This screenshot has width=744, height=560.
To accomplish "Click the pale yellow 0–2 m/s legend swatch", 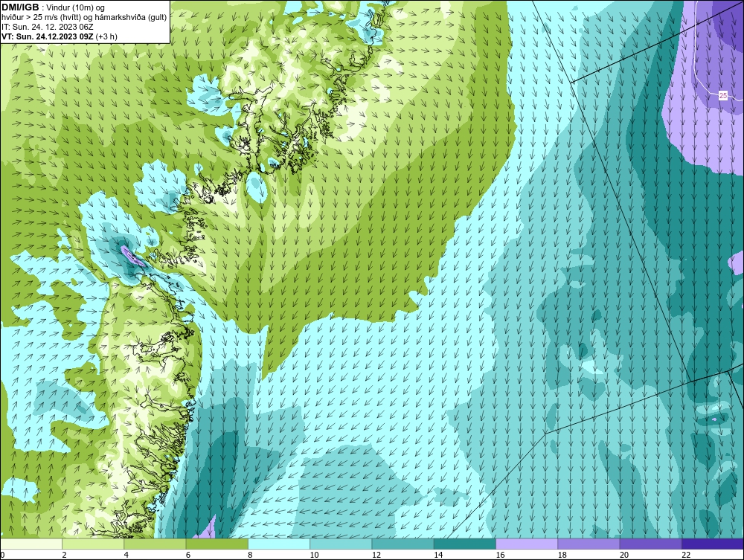I will point(31,544).
